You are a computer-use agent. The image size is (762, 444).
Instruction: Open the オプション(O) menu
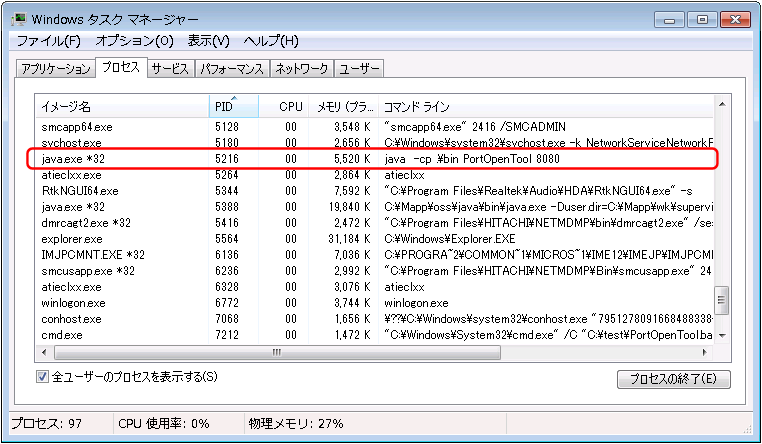click(x=135, y=41)
